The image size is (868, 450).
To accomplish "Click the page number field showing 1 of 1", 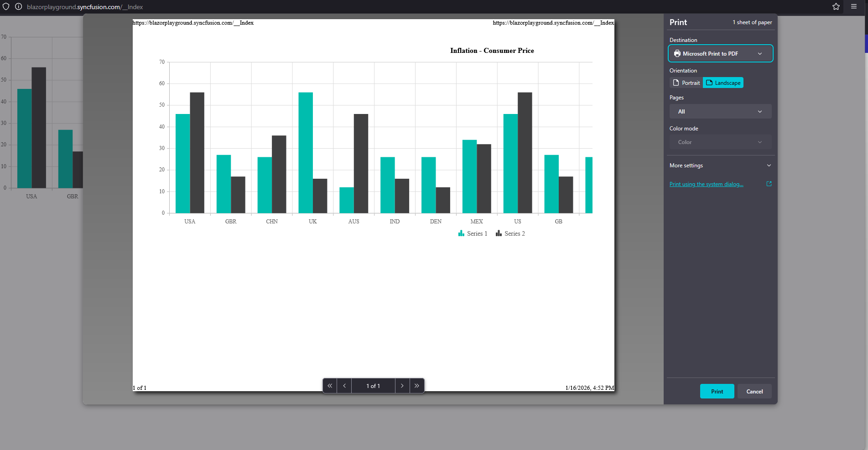I will (x=373, y=386).
